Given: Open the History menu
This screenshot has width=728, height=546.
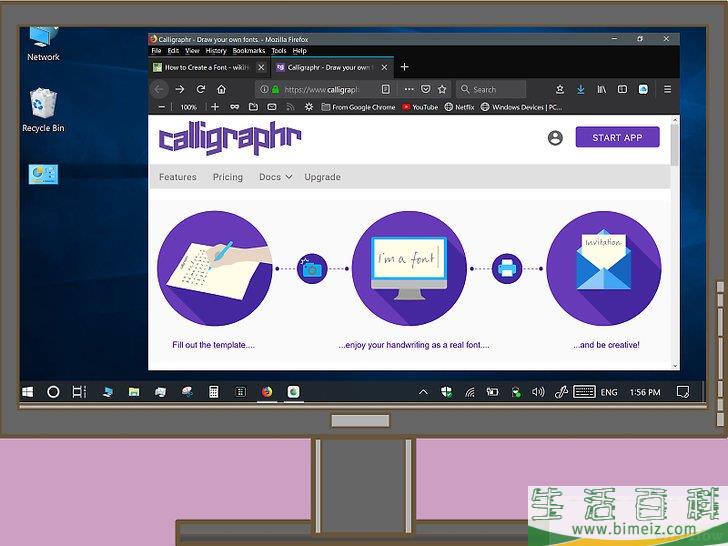Looking at the screenshot, I should 216,51.
